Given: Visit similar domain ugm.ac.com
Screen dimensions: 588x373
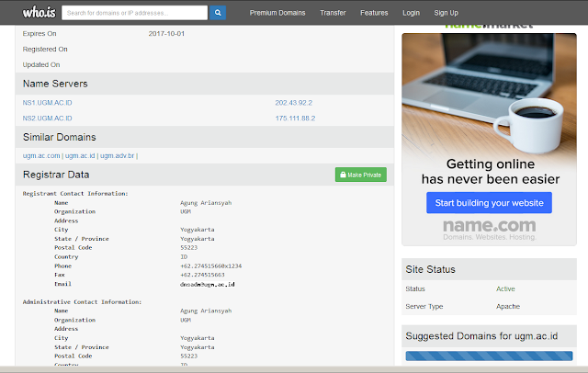Looking at the screenshot, I should pos(41,155).
